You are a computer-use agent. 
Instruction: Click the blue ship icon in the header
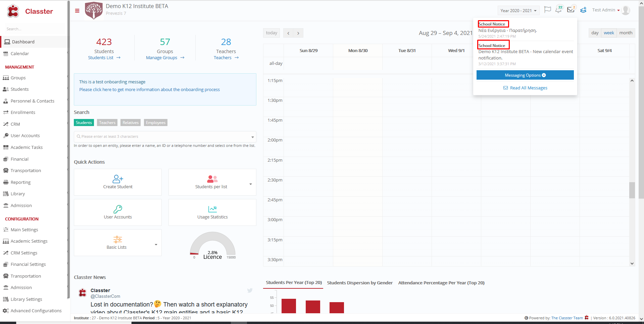583,10
